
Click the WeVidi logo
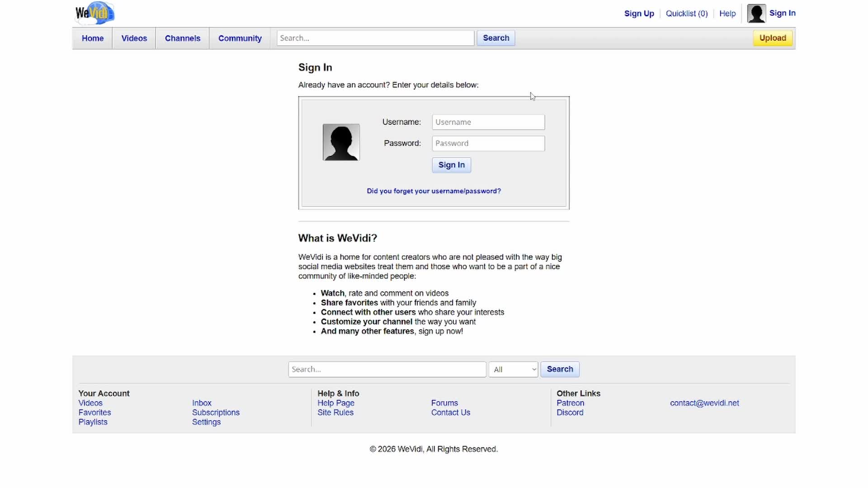pos(94,13)
